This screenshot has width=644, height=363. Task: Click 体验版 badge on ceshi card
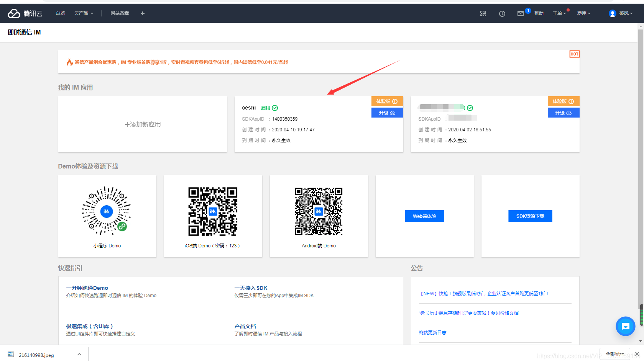[x=387, y=101]
